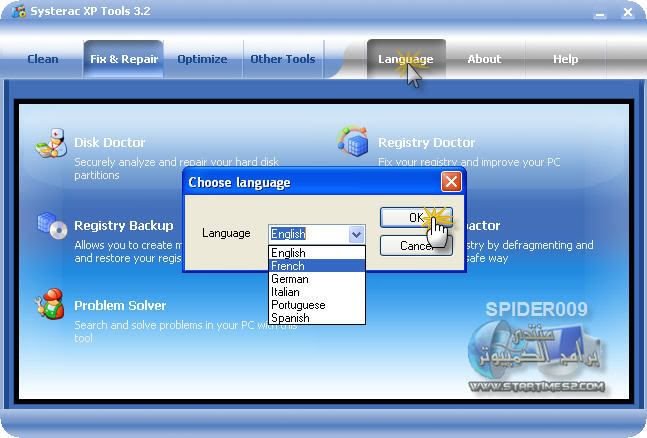The width and height of the screenshot is (647, 438).
Task: Click the Registry Backup title
Action: [x=124, y=225]
